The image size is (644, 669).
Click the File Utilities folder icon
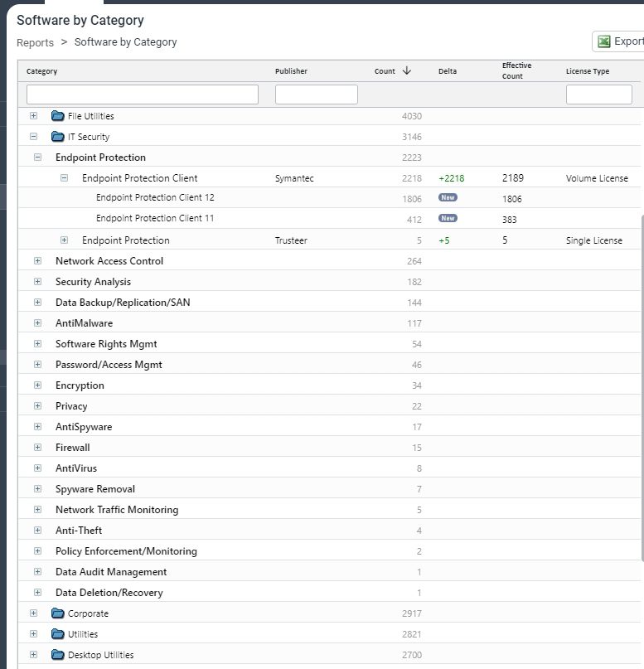[57, 115]
